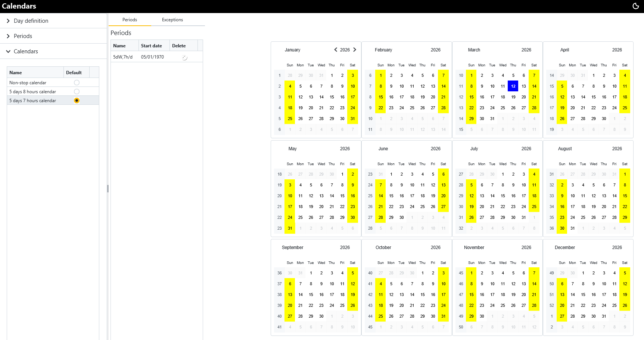Screen dimensions: 644x340
Task: Click the 5 days 7 hours default radio
Action: [x=77, y=101]
